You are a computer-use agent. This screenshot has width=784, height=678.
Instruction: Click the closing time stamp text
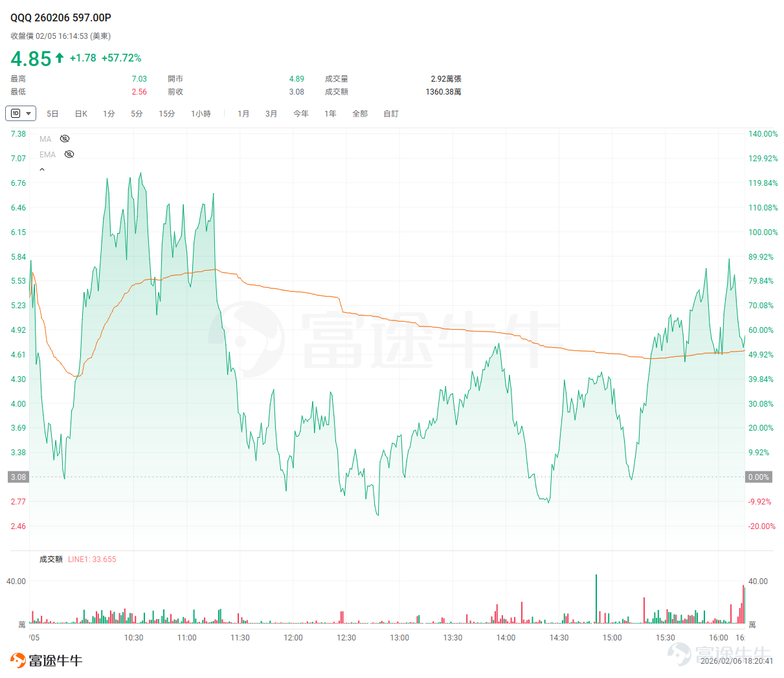coord(61,36)
